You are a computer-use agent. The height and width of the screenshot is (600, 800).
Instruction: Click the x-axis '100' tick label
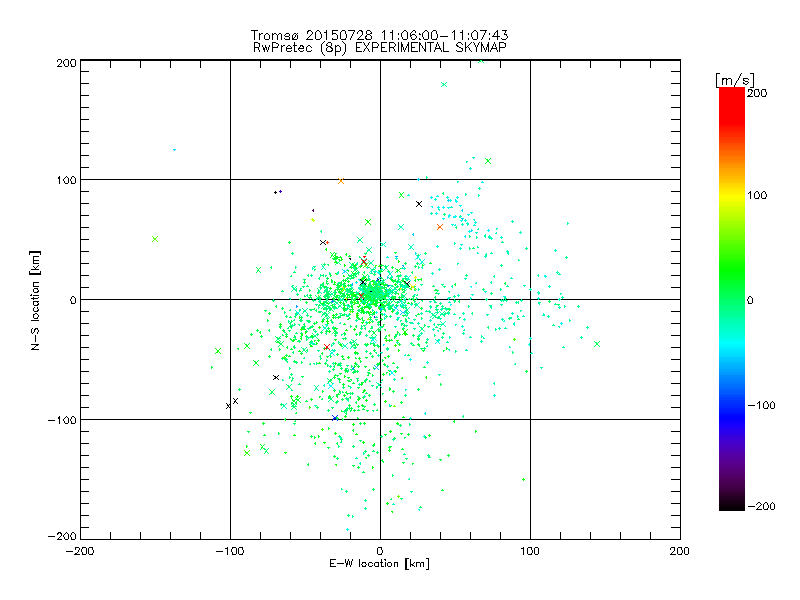pyautogui.click(x=530, y=551)
